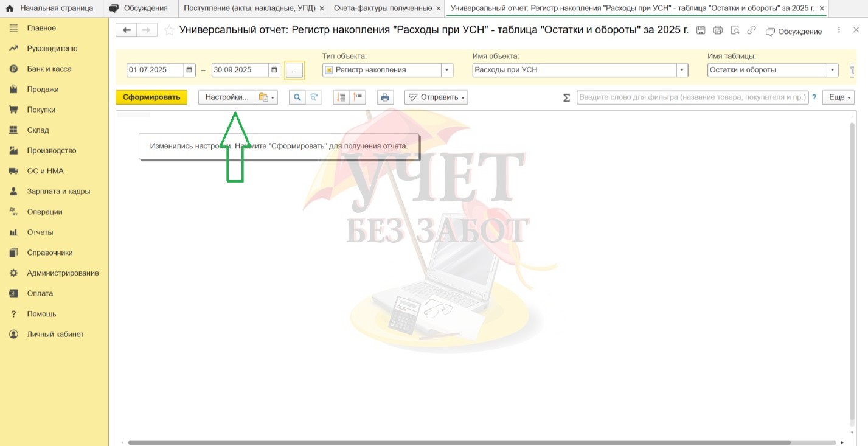Collapse all groups in the report
Image resolution: width=868 pixels, height=446 pixels.
pos(357,97)
